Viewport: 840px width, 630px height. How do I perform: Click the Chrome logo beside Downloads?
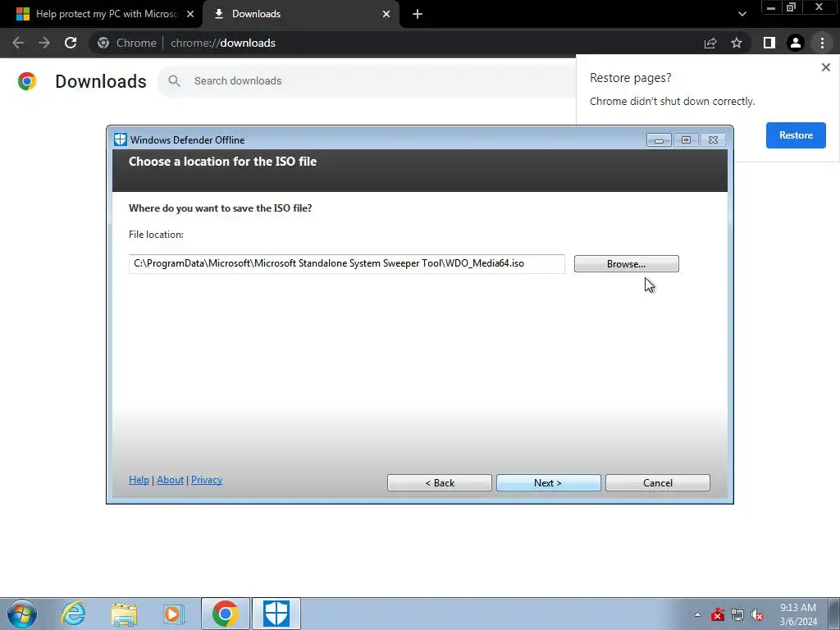click(x=27, y=81)
